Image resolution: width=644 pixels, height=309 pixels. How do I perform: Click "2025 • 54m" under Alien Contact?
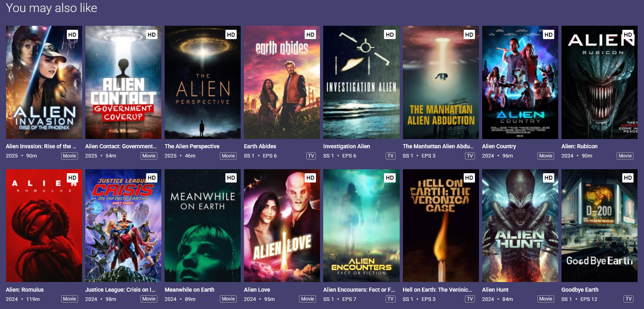101,156
